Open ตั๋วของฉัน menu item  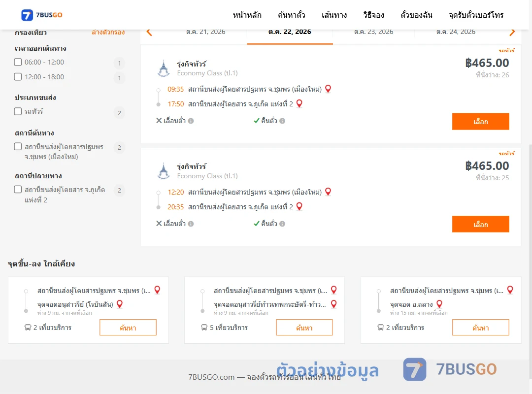click(x=416, y=15)
